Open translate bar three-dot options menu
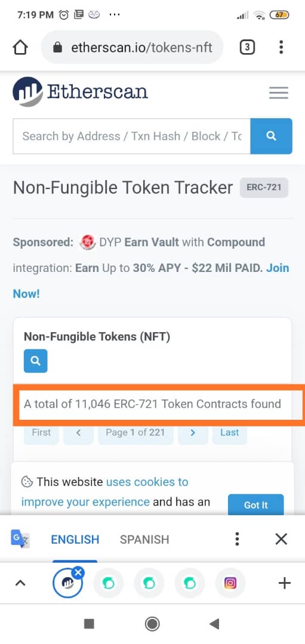Viewport: 305px width, 644px height. [x=237, y=539]
